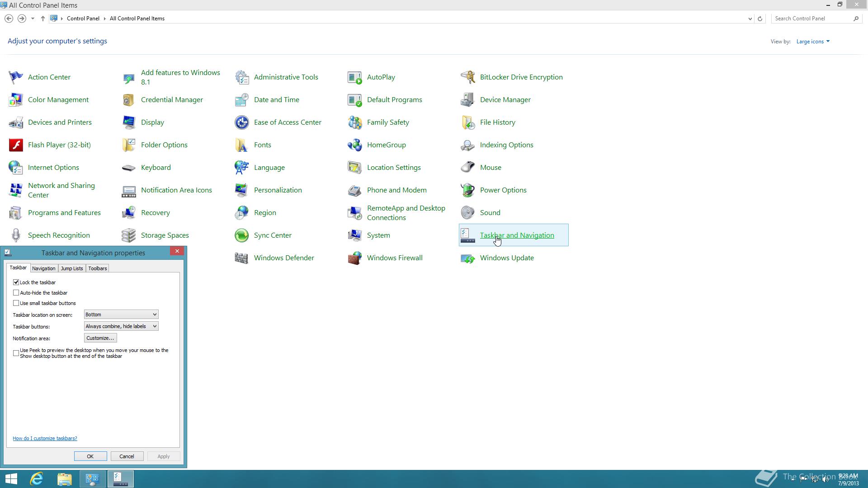Click the Windows Start button

(11, 479)
